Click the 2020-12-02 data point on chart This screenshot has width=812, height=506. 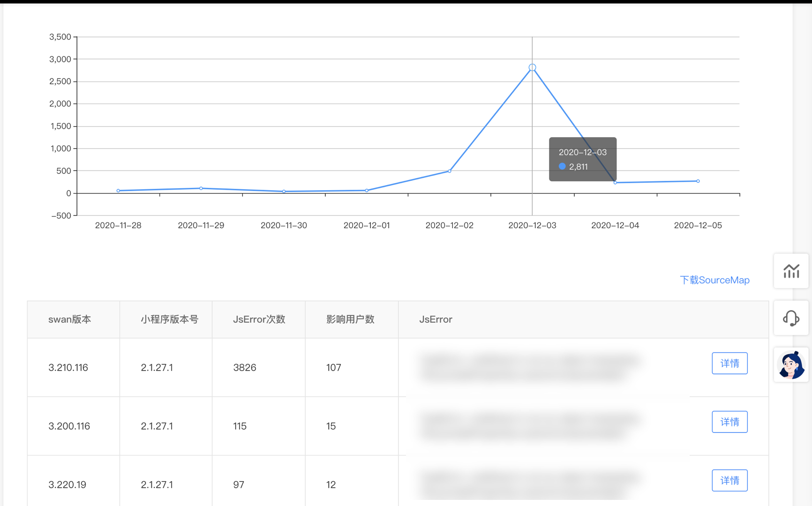[x=450, y=171]
